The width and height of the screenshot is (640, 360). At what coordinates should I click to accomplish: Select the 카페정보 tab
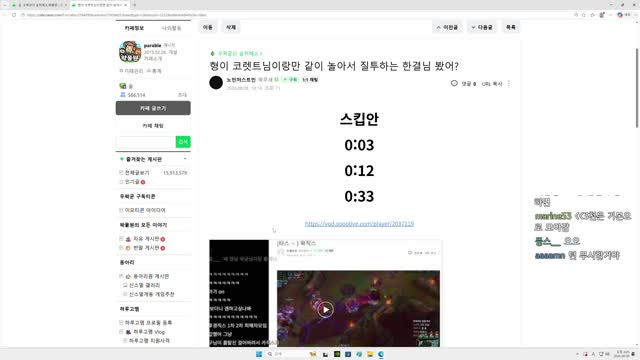tap(134, 28)
